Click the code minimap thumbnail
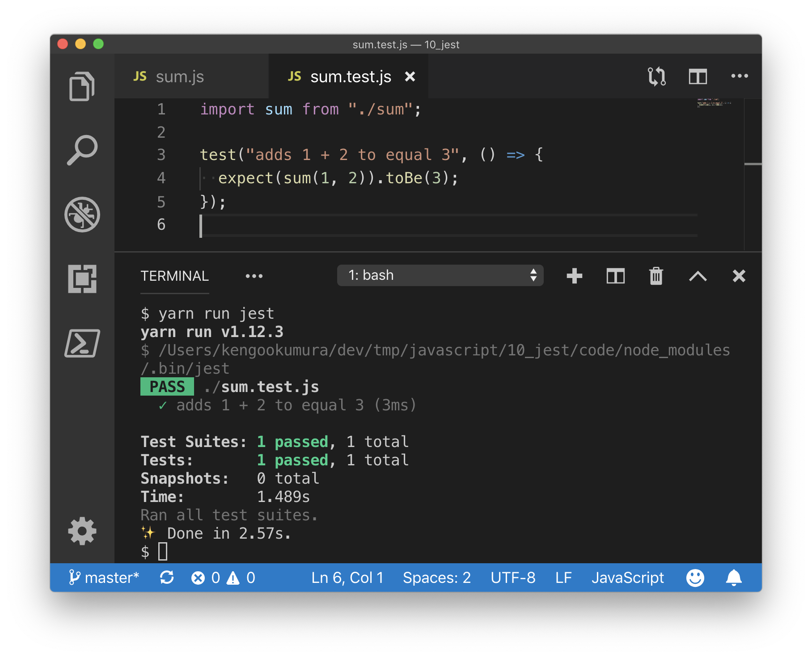Screen dimensions: 812x658 (x=714, y=103)
